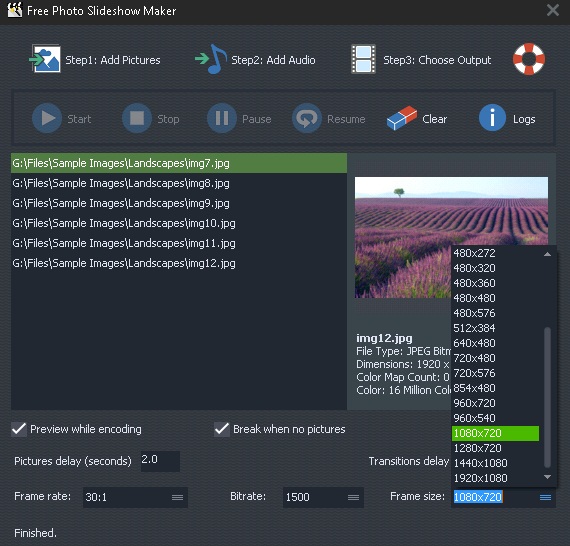The image size is (570, 546).
Task: Open the Bitrate dropdown
Action: coord(353,497)
